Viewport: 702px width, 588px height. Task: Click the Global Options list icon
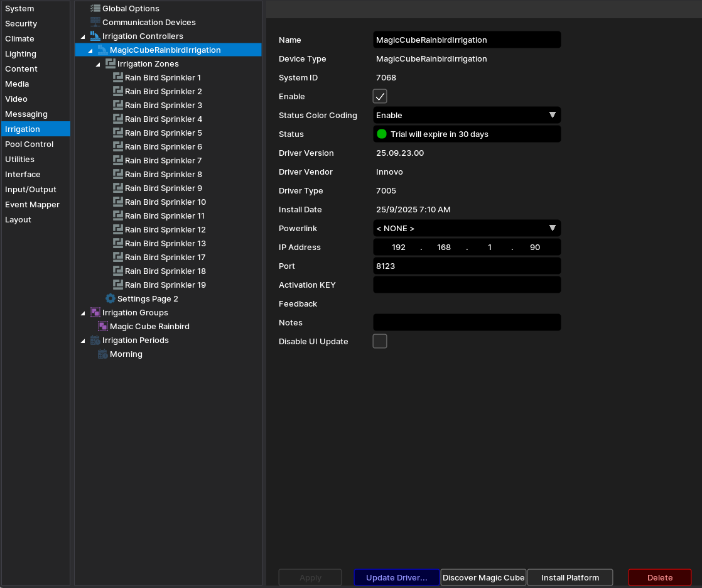coord(95,9)
